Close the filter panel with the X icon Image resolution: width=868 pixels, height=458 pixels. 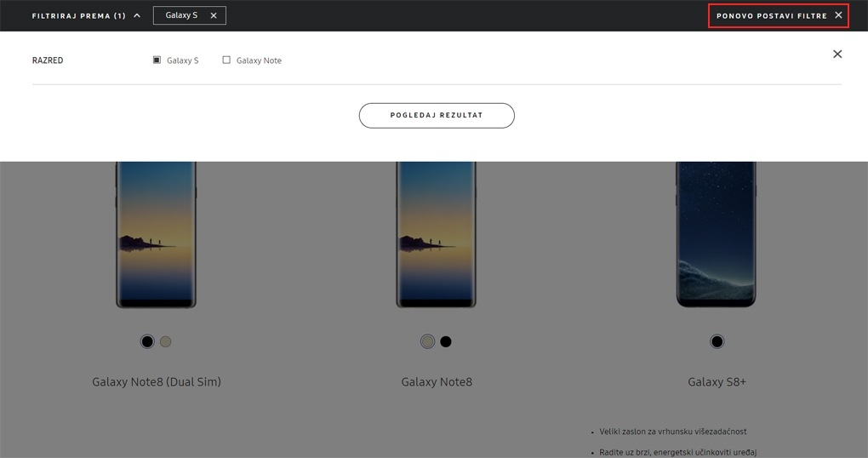[x=837, y=54]
